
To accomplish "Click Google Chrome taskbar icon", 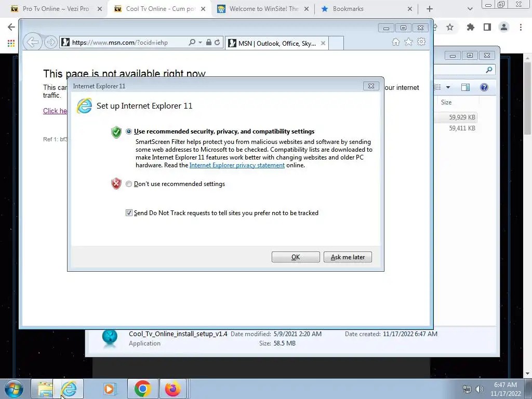I will point(142,389).
